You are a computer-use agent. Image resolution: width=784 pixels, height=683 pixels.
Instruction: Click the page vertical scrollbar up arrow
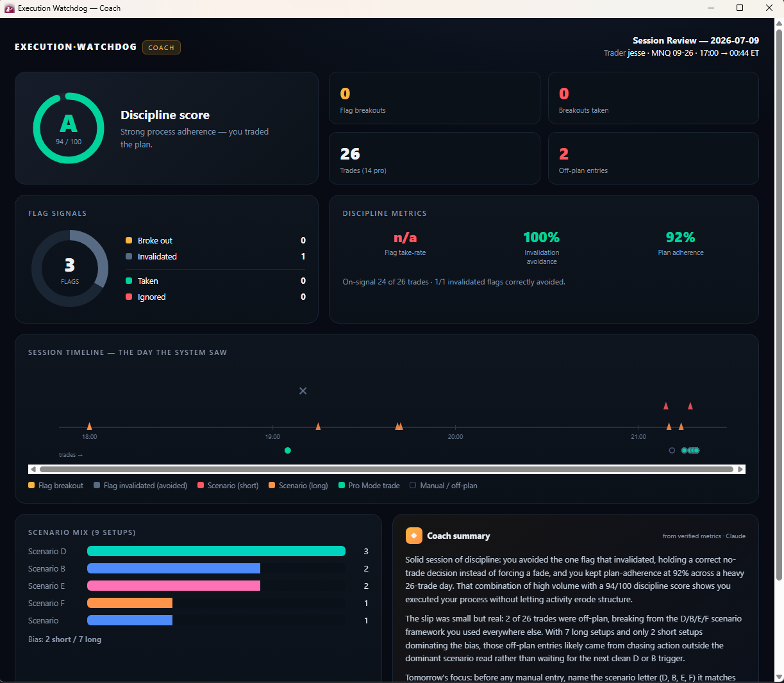pyautogui.click(x=779, y=24)
